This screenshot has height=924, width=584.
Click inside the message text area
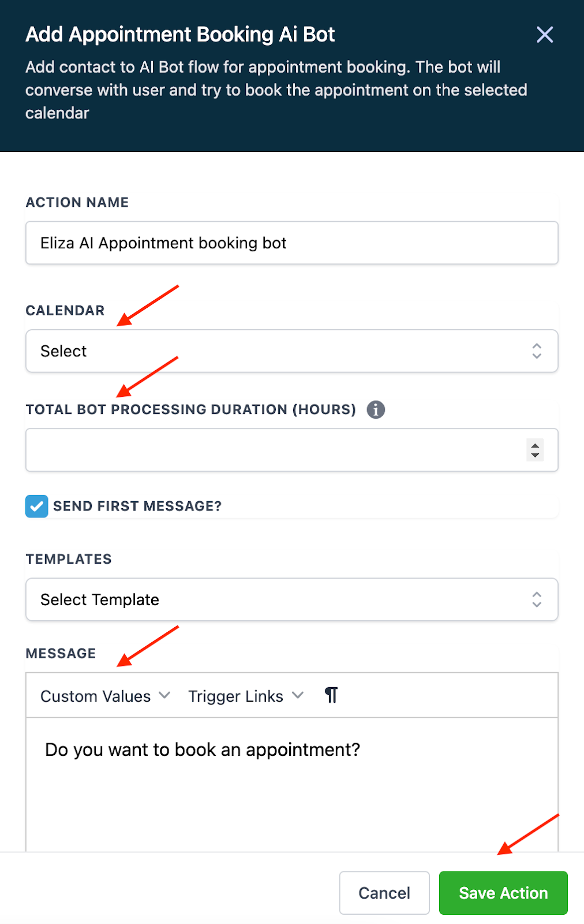291,785
